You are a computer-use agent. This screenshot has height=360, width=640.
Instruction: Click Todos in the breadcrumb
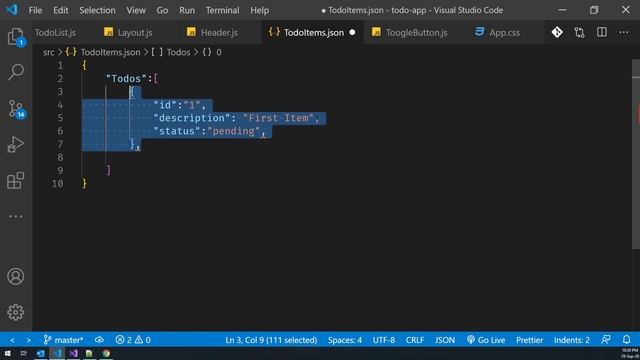(178, 52)
